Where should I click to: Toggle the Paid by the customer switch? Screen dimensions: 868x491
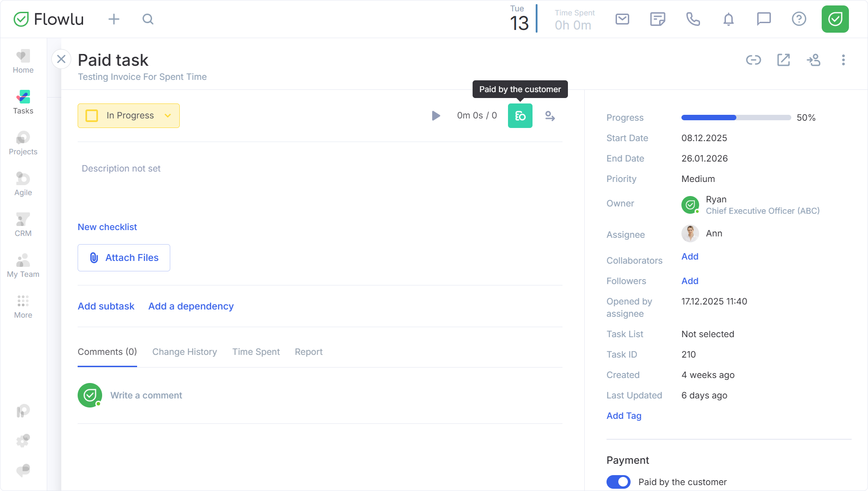coord(618,481)
